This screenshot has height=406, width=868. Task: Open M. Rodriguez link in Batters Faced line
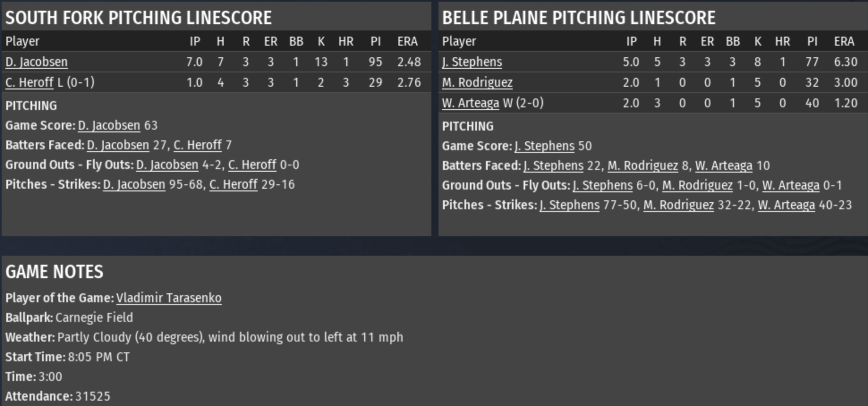pos(642,165)
